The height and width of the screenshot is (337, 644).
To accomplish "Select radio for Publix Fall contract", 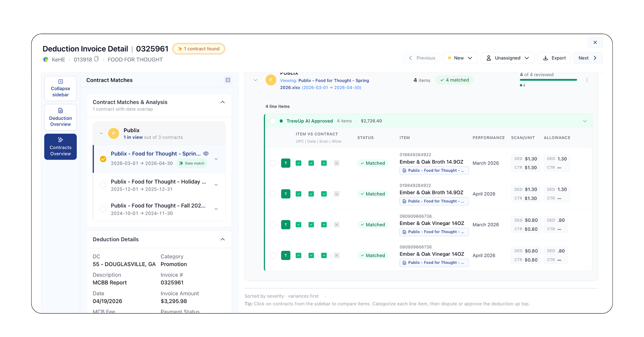I will coord(103,209).
